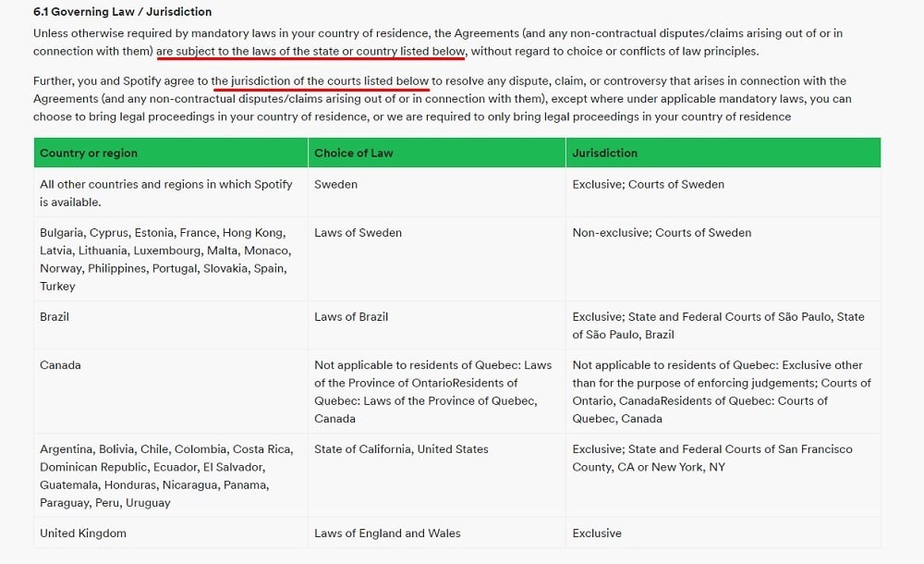Click the Canada jurisdiction cell about Quebec courts
The width and height of the screenshot is (924, 564).
tap(723, 392)
